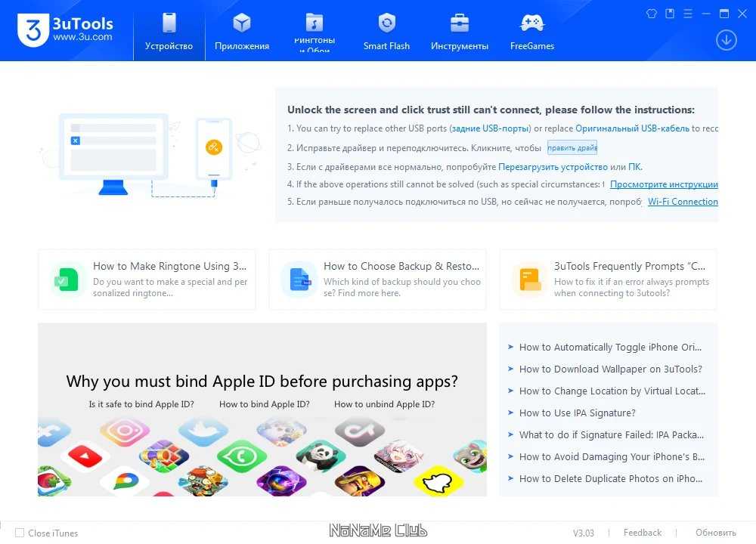Open the Инструменты toolbox tab
Viewport: 756px width, 544px height.
pos(459,31)
